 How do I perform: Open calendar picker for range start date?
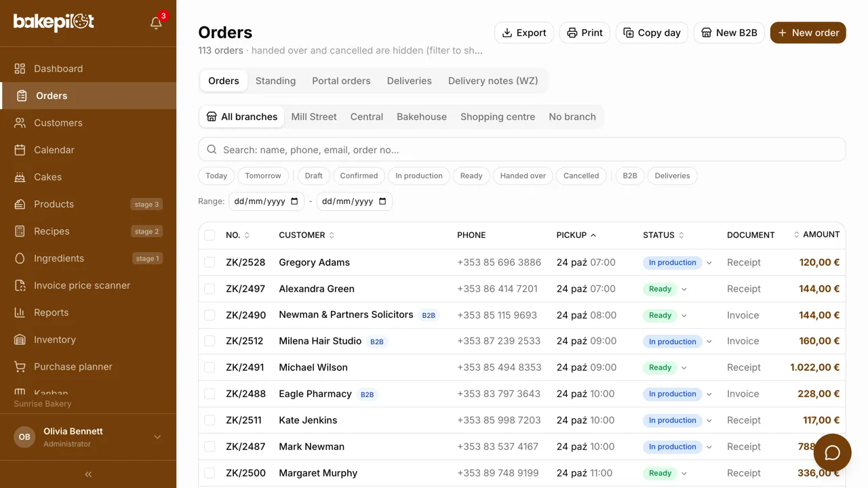coord(294,201)
